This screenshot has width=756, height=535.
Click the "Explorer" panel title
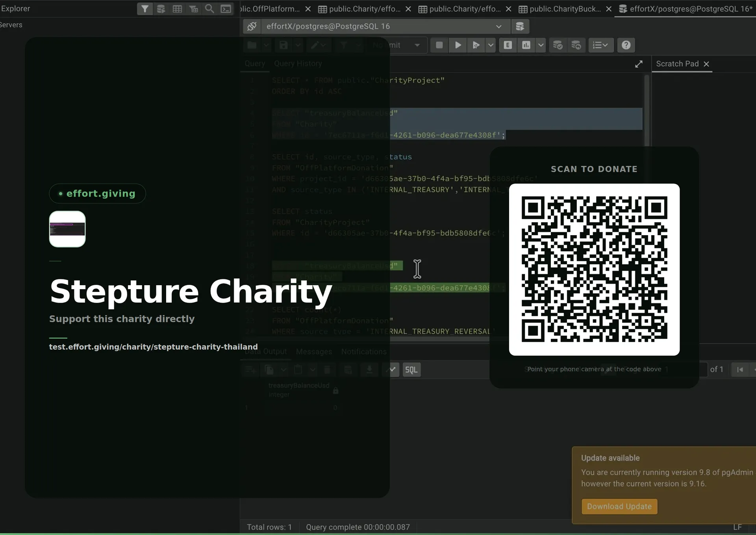(15, 9)
